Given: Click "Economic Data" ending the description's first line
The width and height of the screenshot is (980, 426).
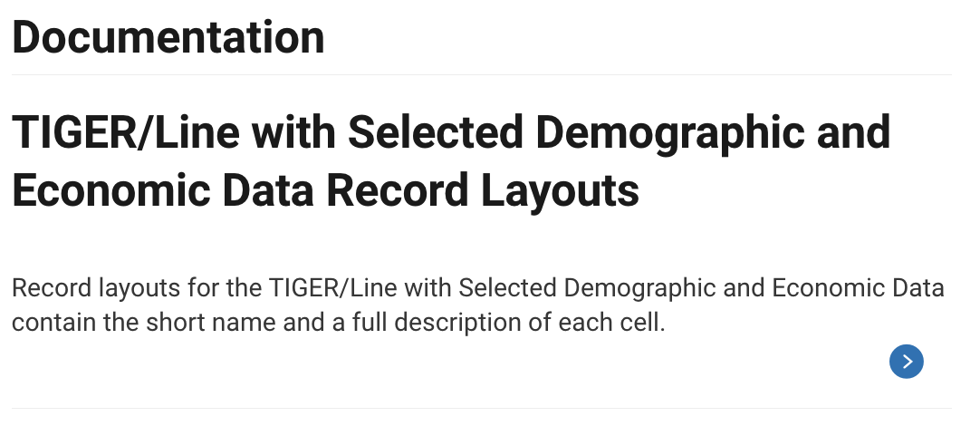Looking at the screenshot, I should 858,289.
